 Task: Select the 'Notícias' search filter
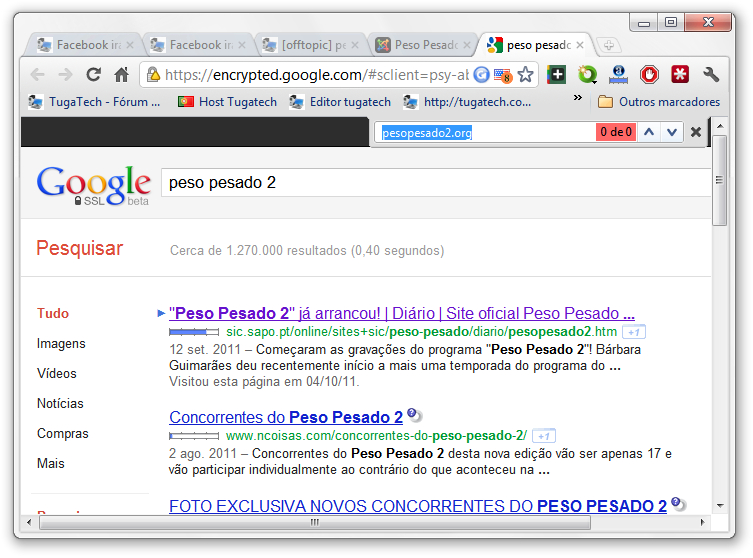pos(60,403)
